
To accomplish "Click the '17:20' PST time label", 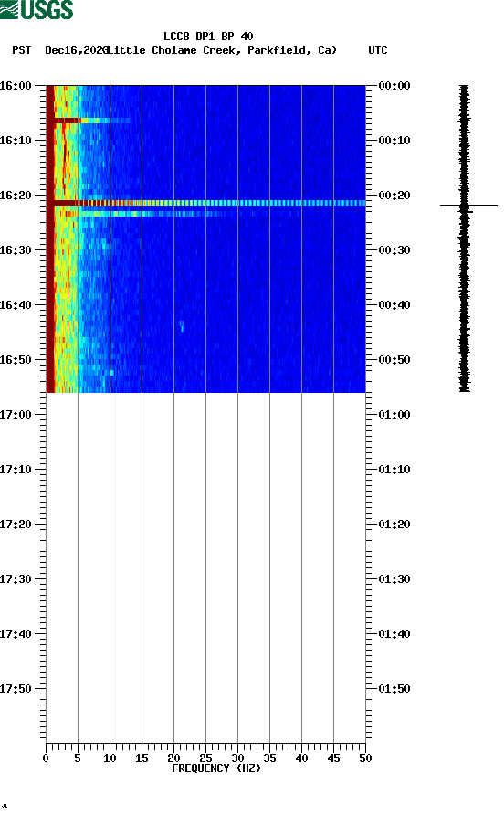I will pos(16,525).
